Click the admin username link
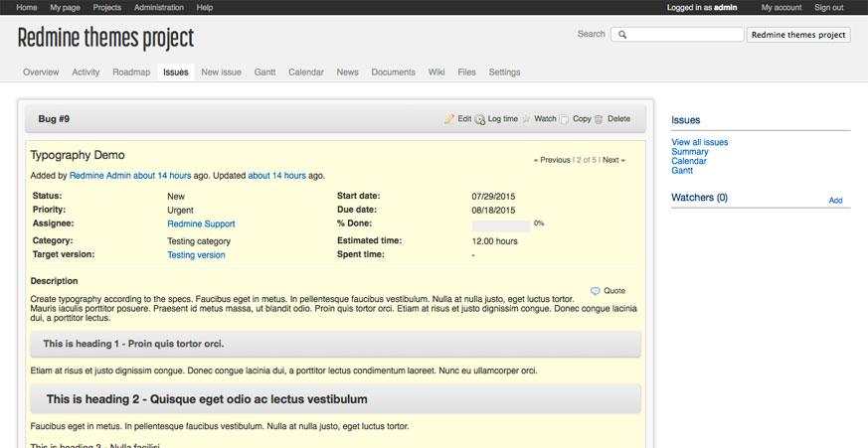This screenshot has width=868, height=448. click(x=725, y=7)
